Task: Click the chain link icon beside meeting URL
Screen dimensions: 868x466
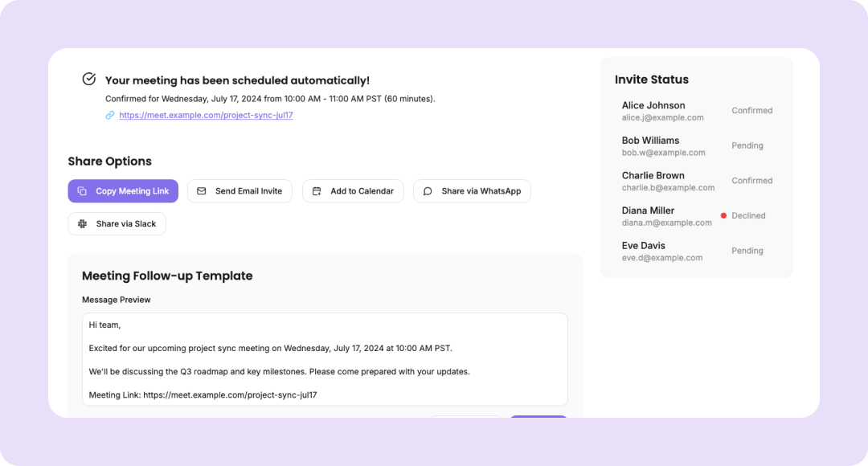Action: (x=110, y=116)
